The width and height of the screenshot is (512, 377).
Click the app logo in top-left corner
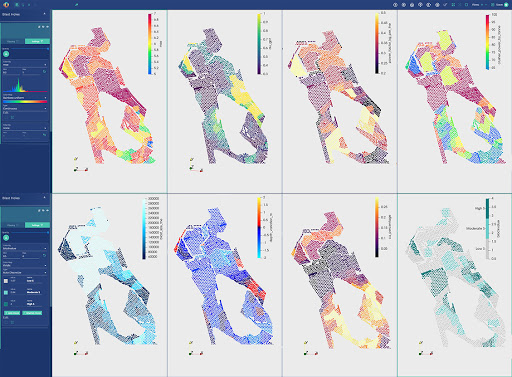(6, 5)
